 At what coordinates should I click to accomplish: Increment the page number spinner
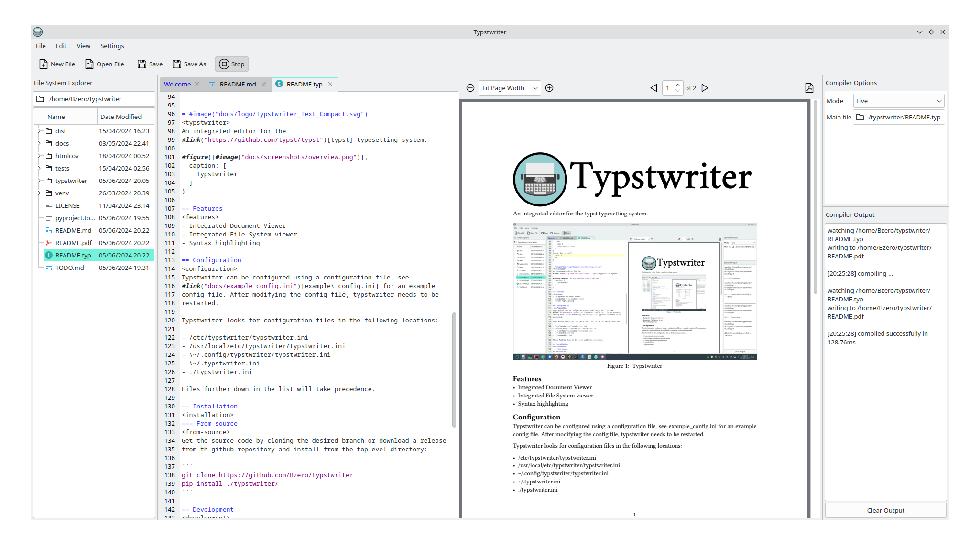point(678,85)
